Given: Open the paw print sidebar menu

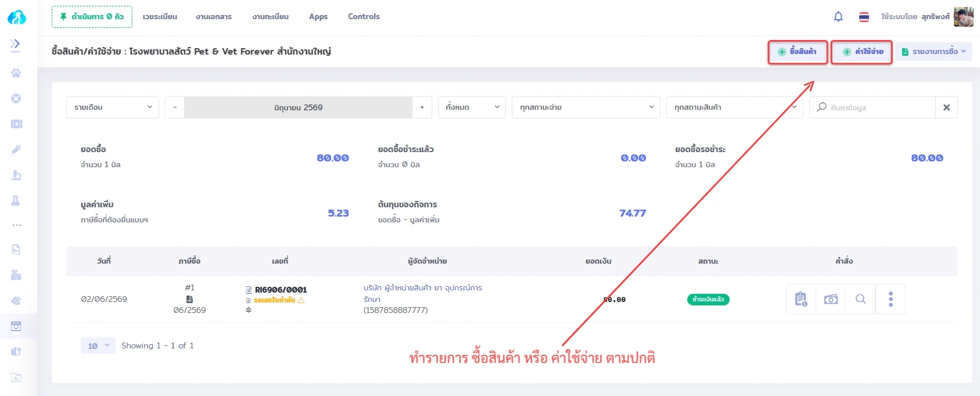Looking at the screenshot, I should pyautogui.click(x=16, y=73).
